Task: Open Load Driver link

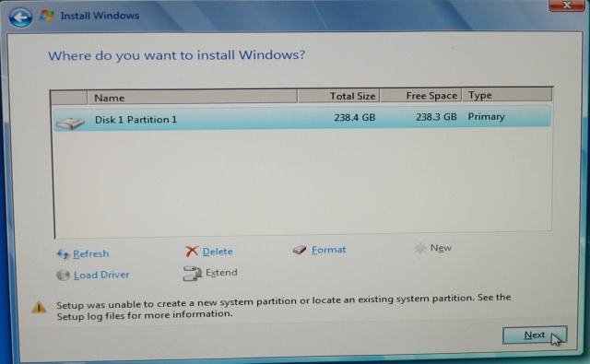Action: tap(101, 275)
